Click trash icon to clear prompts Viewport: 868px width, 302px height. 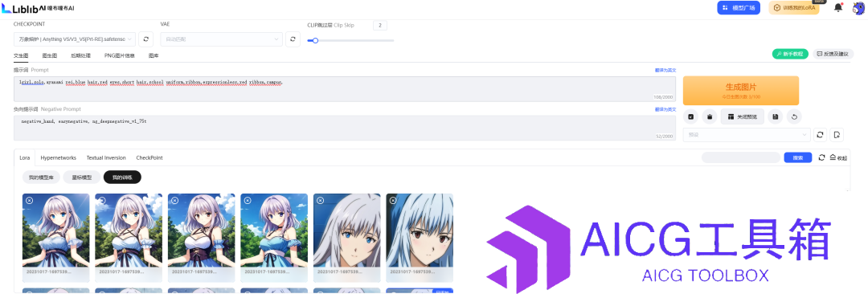click(709, 116)
